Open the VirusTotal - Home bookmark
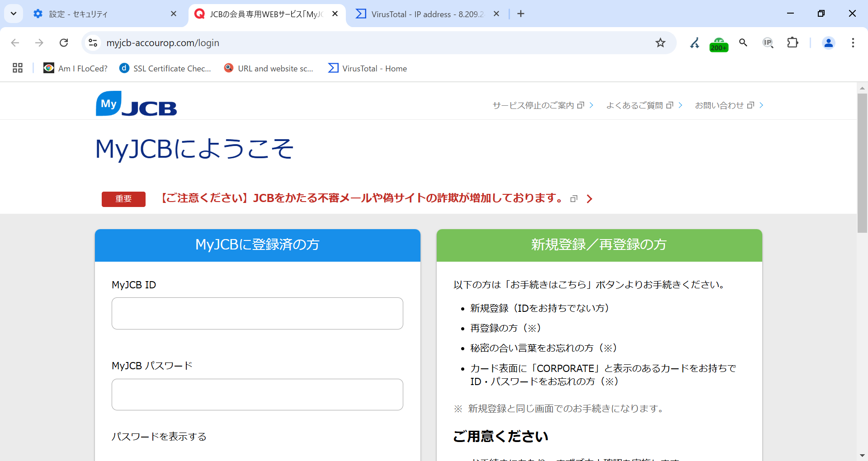This screenshot has width=868, height=461. tap(368, 68)
